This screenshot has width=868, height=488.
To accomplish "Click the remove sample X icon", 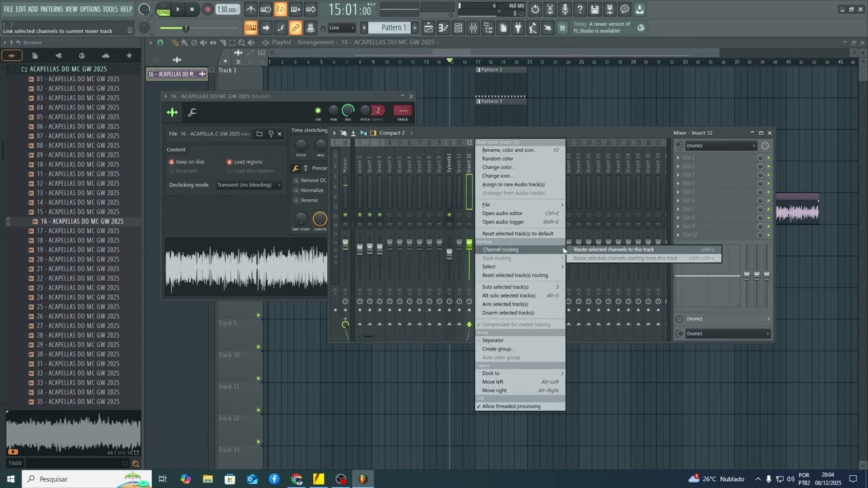I will 279,134.
